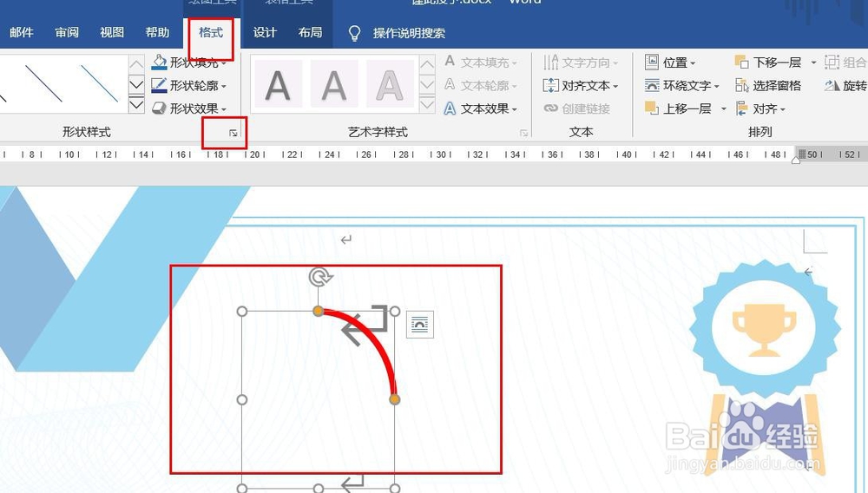Screen dimensions: 868x493
Task: Open the 上移一层 arrow dropdown
Action: pos(723,108)
